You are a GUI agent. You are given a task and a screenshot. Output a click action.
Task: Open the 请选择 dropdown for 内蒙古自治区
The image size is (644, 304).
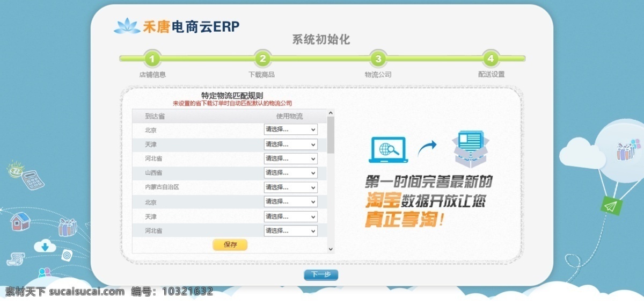coord(290,187)
